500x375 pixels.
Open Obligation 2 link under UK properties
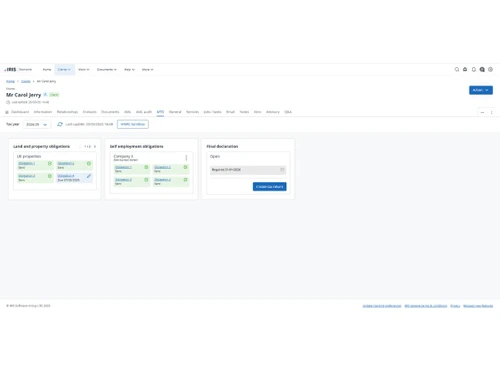click(66, 163)
